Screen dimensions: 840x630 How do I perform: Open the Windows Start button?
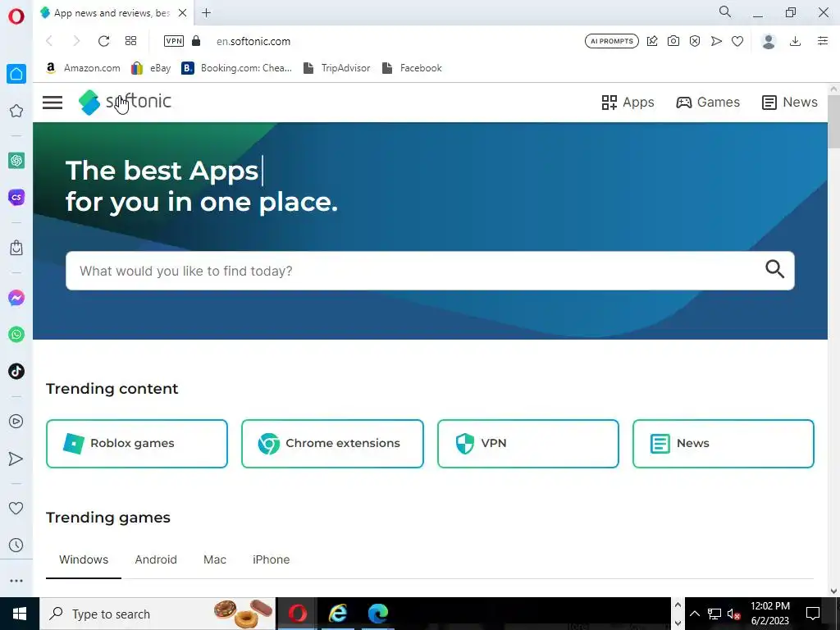coord(20,614)
